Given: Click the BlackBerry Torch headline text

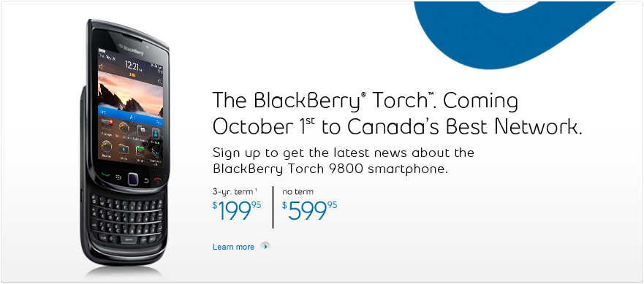Looking at the screenshot, I should [397, 114].
